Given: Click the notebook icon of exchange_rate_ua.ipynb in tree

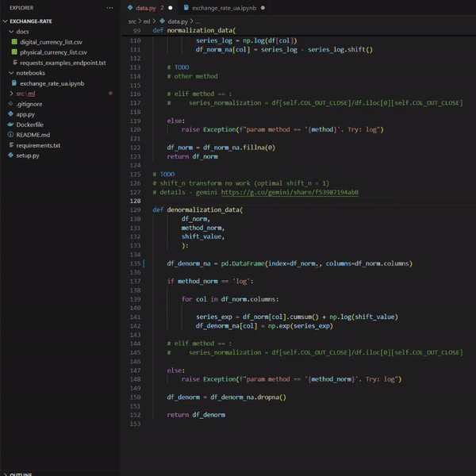Looking at the screenshot, I should [14, 83].
